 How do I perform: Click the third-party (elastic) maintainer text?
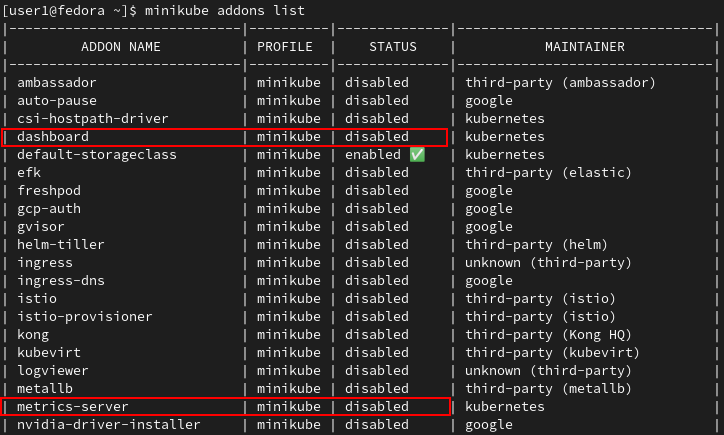[548, 173]
